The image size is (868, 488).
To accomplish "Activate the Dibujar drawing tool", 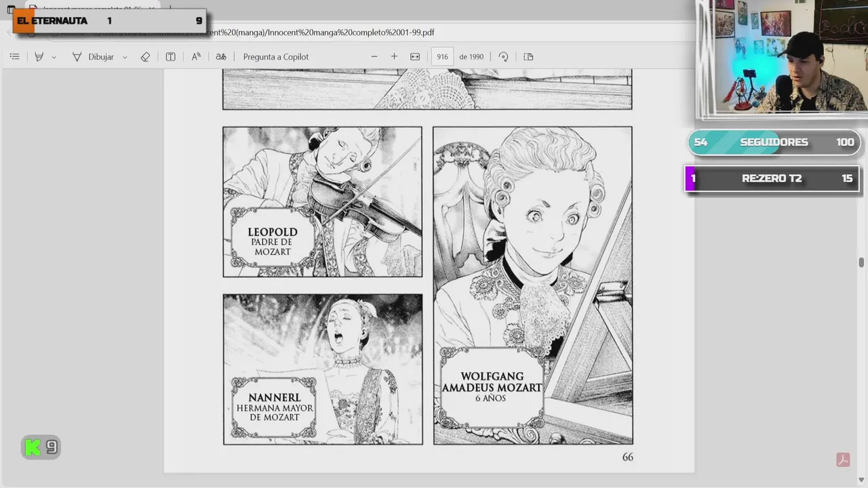I will coord(93,57).
